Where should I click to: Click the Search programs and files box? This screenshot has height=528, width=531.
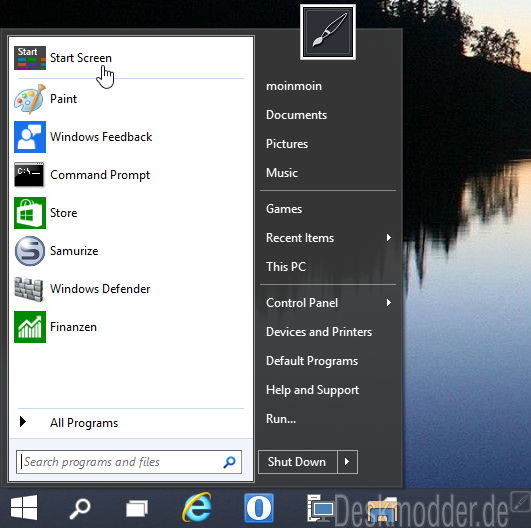129,462
